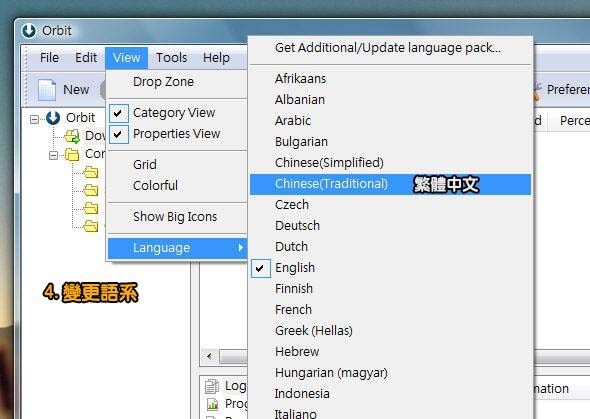Click the Progress chart icon in bottom panel
The width and height of the screenshot is (590, 419).
tap(213, 405)
